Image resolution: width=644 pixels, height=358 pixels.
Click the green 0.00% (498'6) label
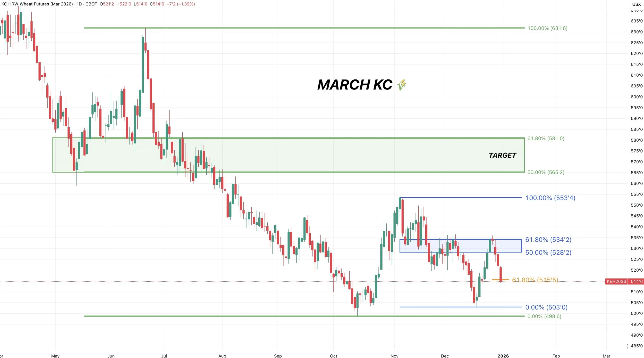(544, 316)
